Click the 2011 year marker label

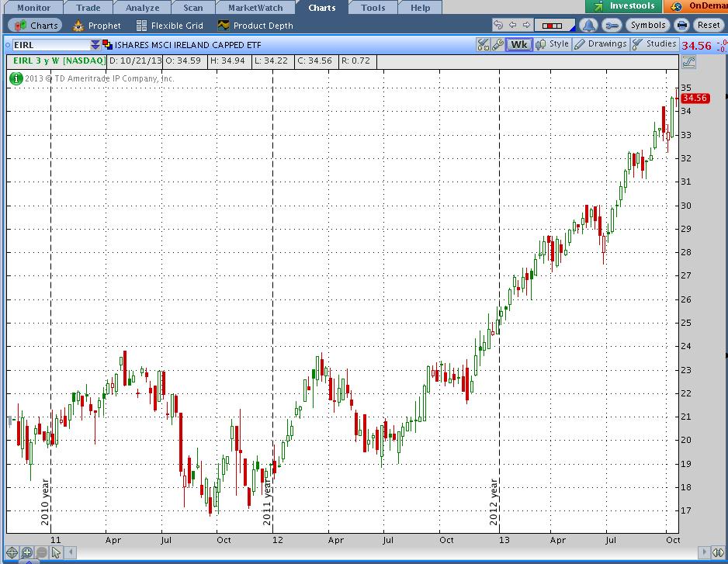click(267, 502)
